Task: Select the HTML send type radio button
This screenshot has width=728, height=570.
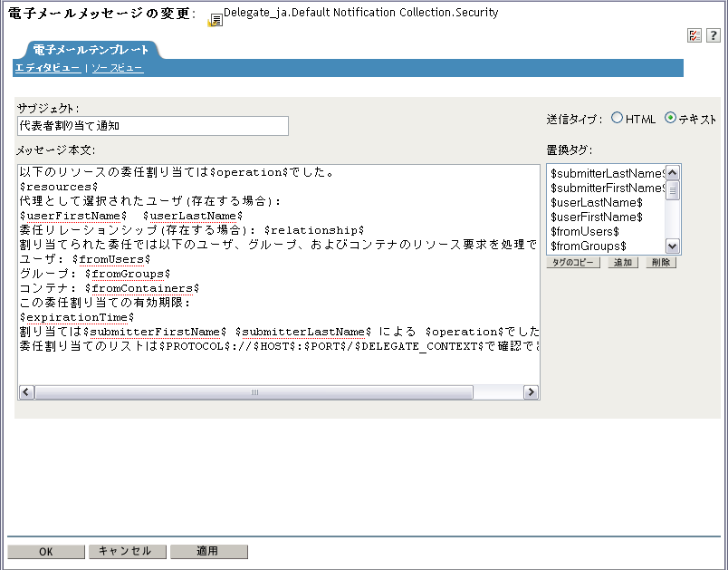Action: (x=617, y=118)
